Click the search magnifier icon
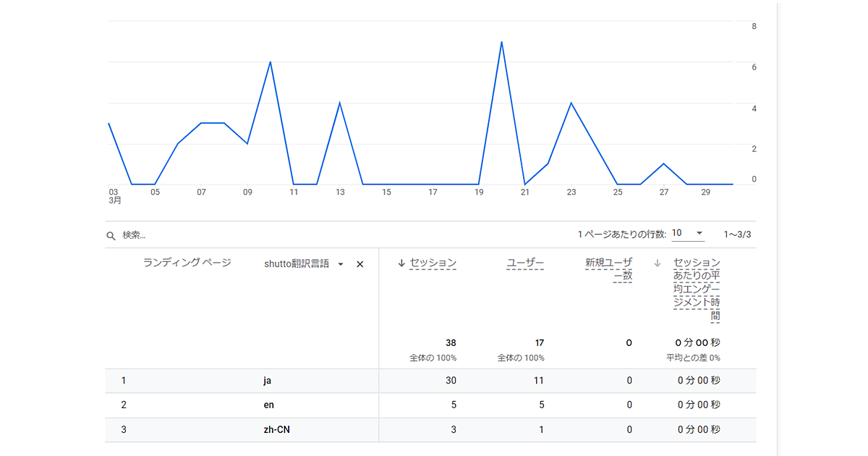The height and width of the screenshot is (456, 868). click(111, 236)
